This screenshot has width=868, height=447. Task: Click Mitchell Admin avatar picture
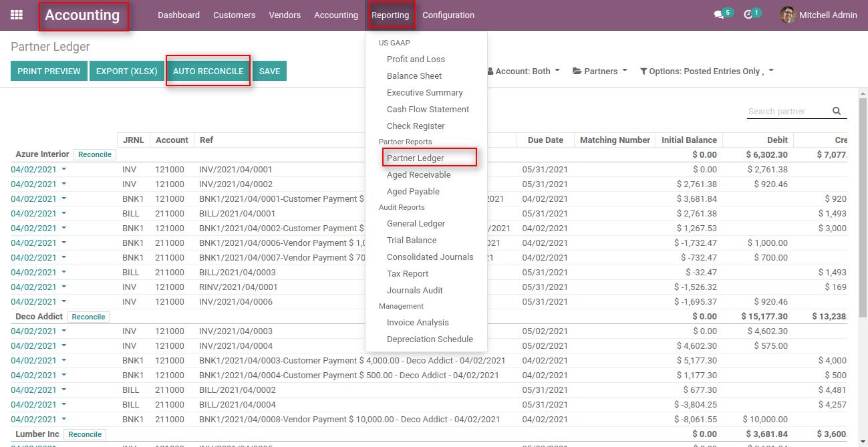788,15
